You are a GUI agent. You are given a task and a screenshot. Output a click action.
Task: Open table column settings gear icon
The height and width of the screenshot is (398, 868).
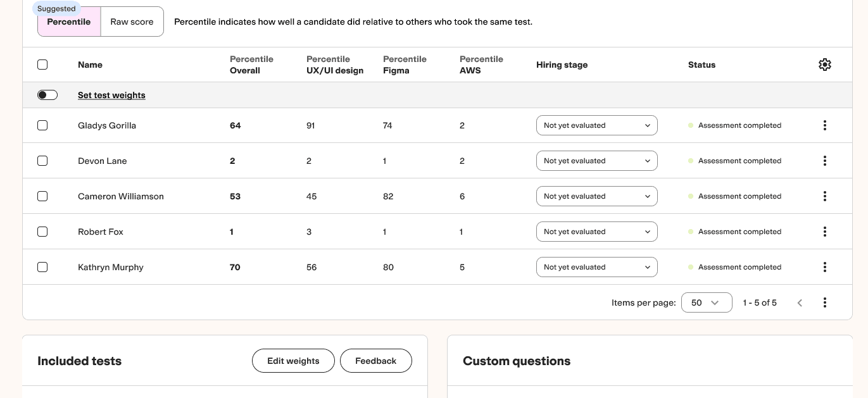824,65
